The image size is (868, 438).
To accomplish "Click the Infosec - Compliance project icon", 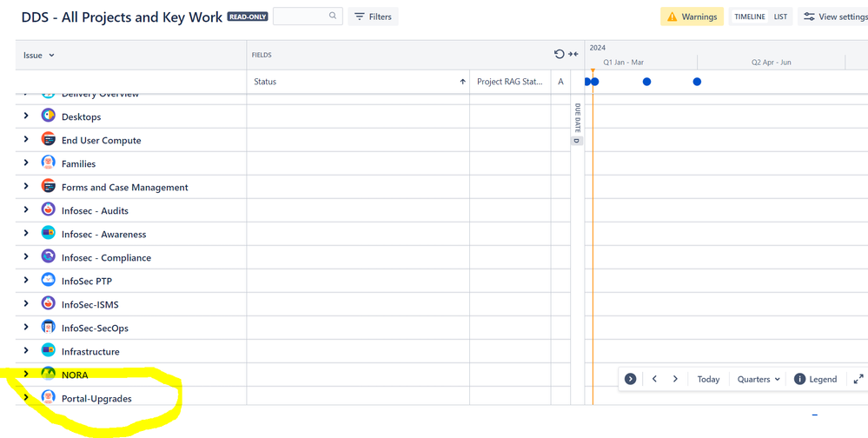I will (x=48, y=257).
